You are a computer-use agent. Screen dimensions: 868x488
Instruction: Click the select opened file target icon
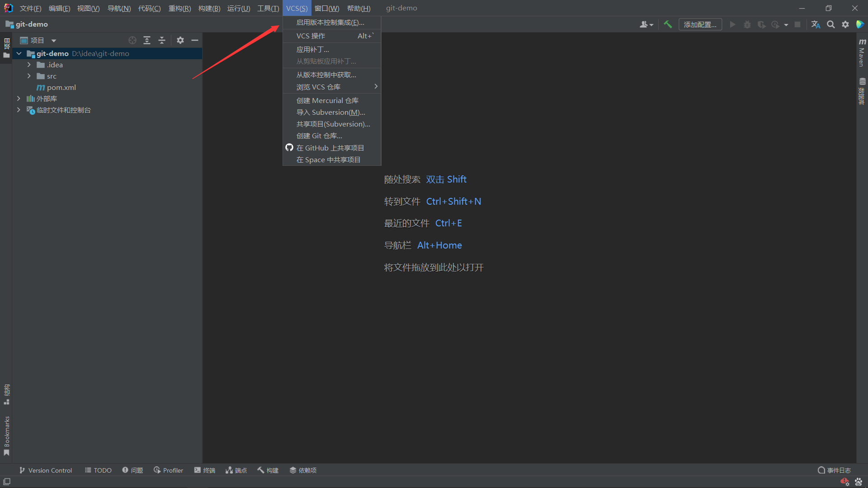pos(132,40)
